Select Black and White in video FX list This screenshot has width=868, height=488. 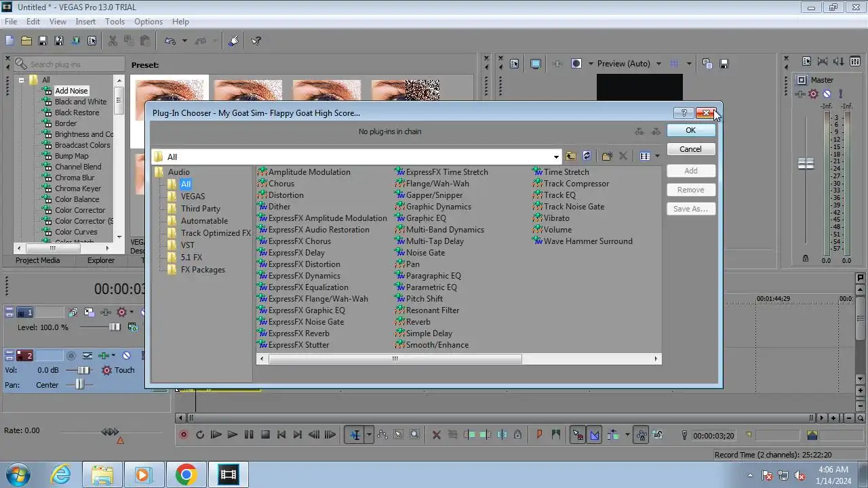[x=81, y=102]
